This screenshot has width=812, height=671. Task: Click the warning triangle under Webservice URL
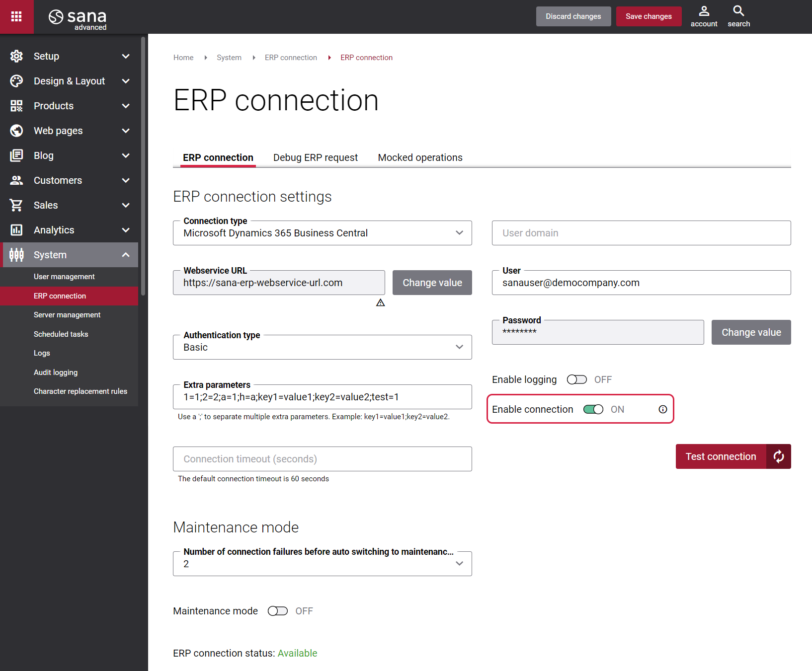coord(381,302)
